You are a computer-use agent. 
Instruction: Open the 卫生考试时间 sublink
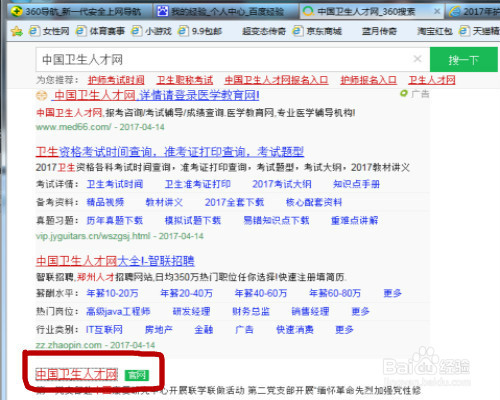click(x=115, y=184)
